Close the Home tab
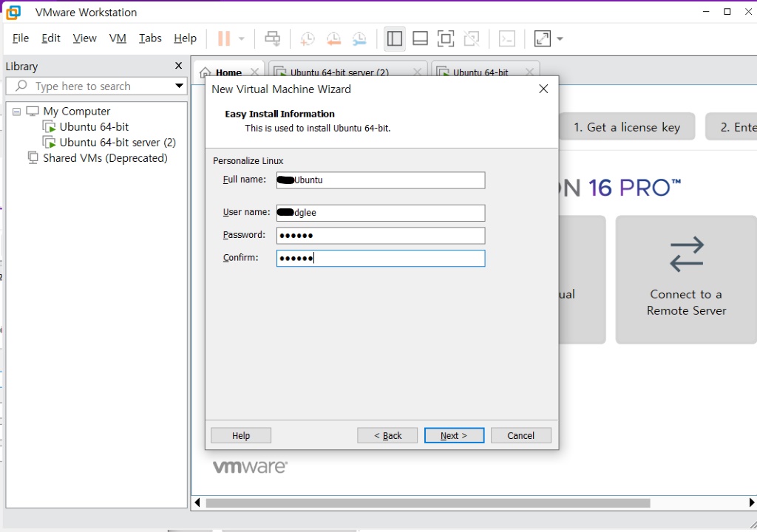The width and height of the screenshot is (757, 532). click(x=254, y=72)
